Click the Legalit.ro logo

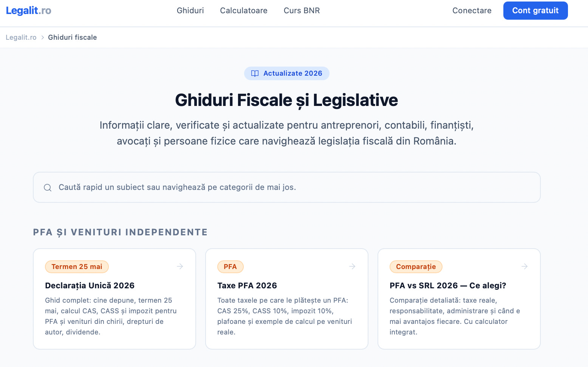tap(28, 11)
